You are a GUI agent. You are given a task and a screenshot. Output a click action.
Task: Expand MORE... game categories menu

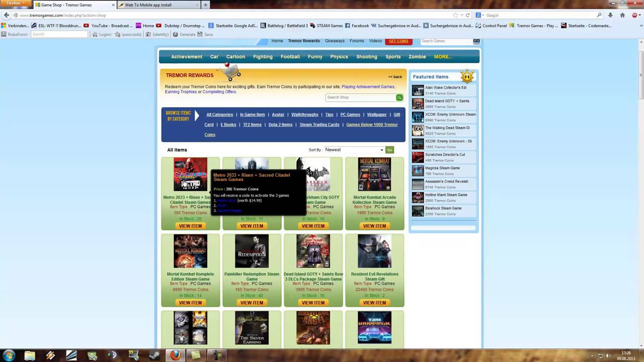[x=443, y=57]
